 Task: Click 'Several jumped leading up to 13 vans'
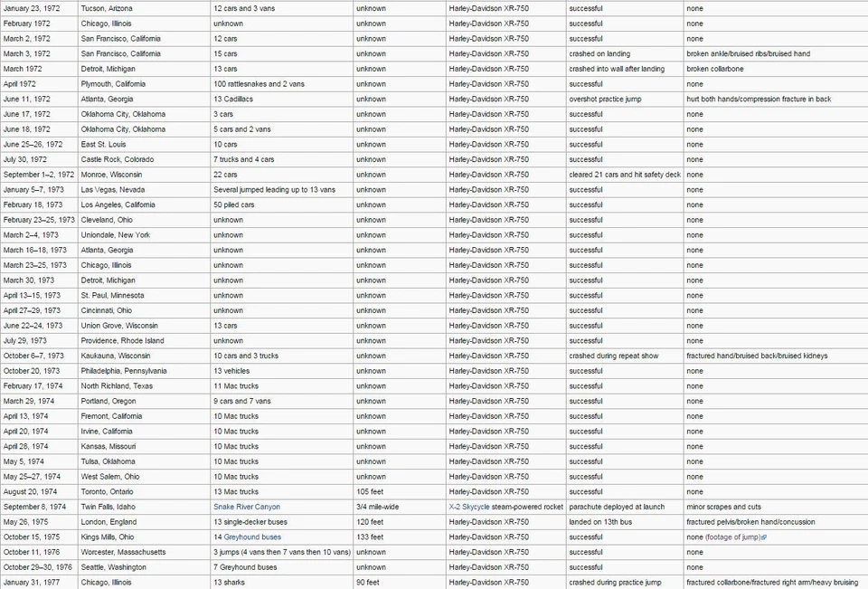click(275, 189)
